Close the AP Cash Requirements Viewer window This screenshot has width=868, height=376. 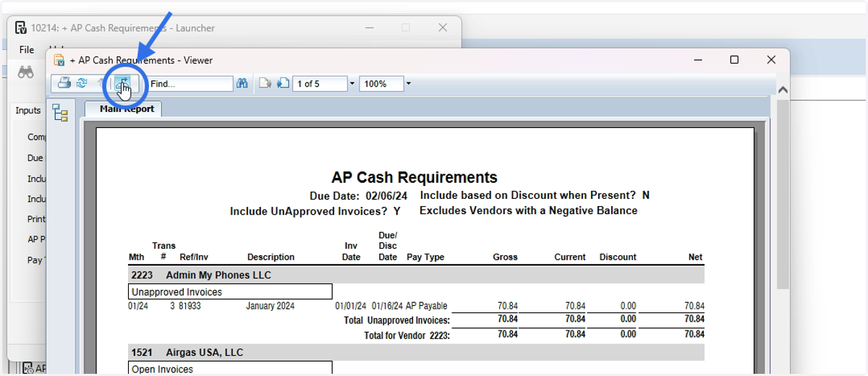point(771,60)
